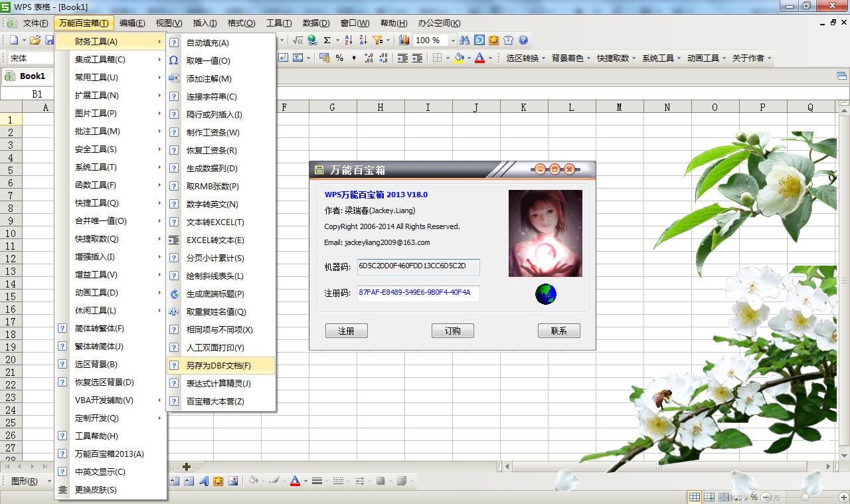Screen dimensions: 850x504
Task: Select row header 10
Action: (10, 233)
